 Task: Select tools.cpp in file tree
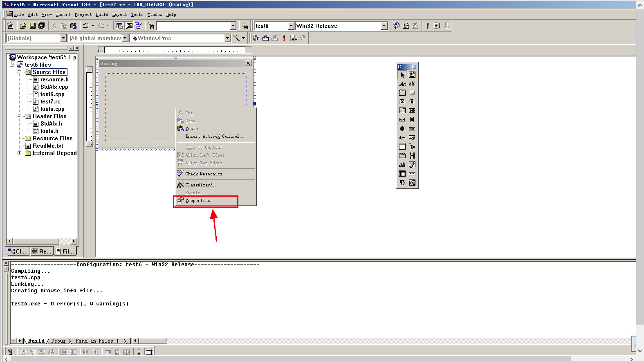pos(52,109)
